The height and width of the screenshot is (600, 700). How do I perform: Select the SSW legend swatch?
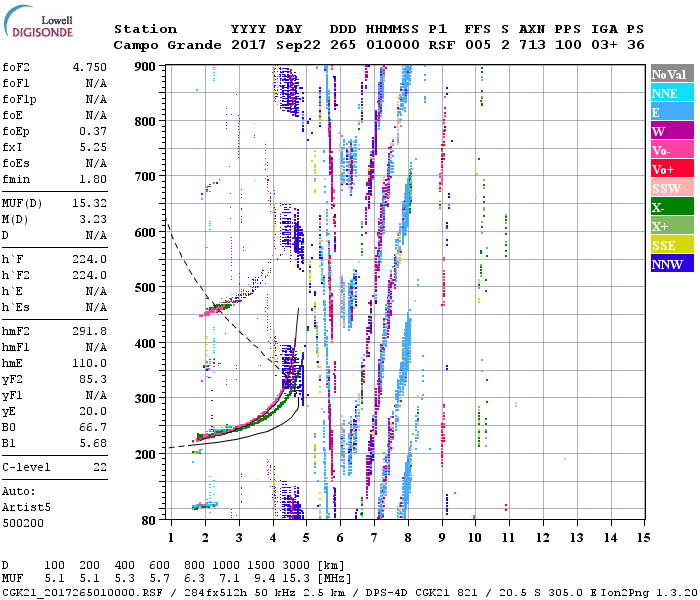pos(672,188)
